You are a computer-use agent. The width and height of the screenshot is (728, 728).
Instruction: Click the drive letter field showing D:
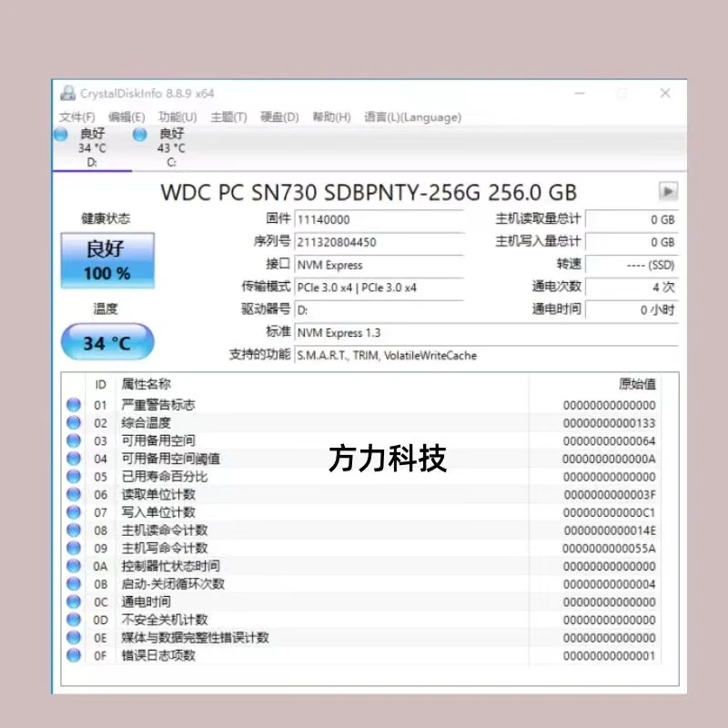coord(379,310)
